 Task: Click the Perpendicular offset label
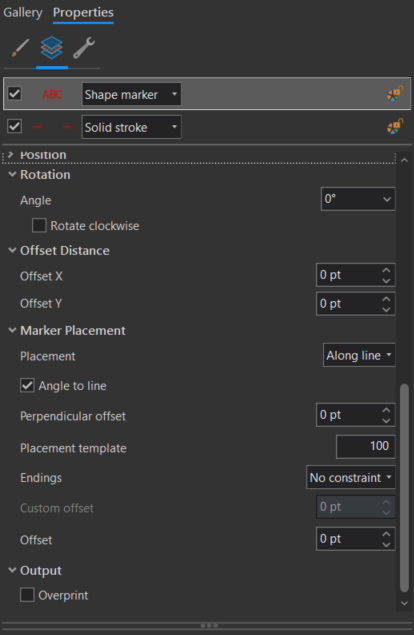73,416
